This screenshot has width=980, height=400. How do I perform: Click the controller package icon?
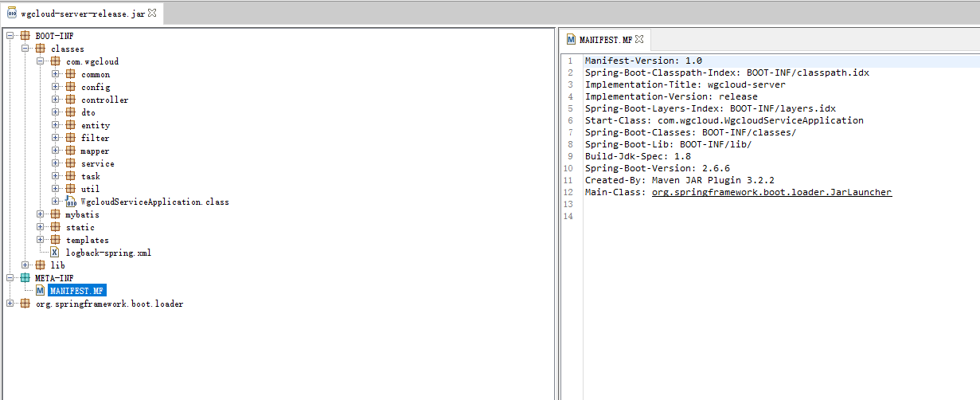pos(71,100)
